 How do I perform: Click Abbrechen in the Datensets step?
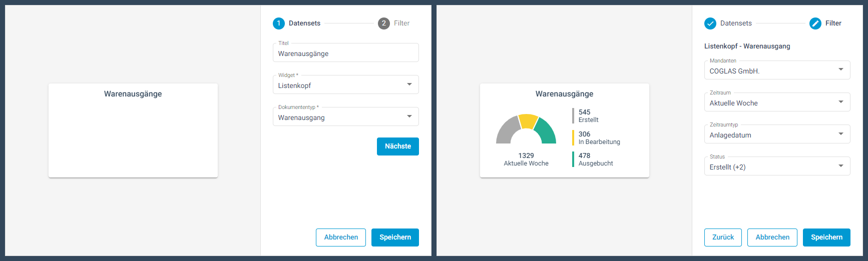(x=341, y=237)
